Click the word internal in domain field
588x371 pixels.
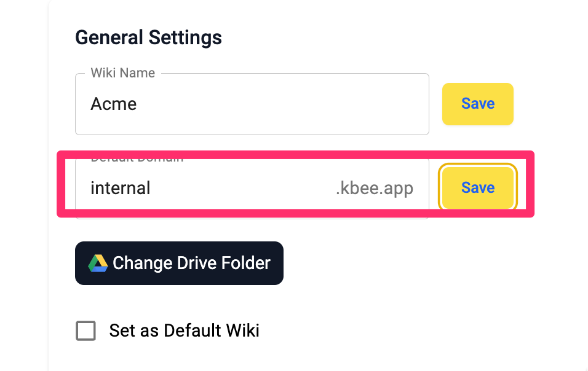click(121, 188)
